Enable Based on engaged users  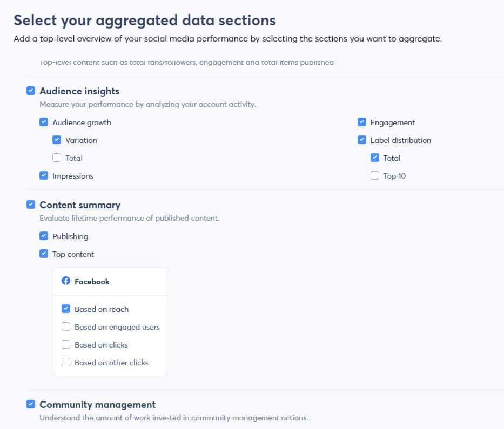pyautogui.click(x=66, y=326)
